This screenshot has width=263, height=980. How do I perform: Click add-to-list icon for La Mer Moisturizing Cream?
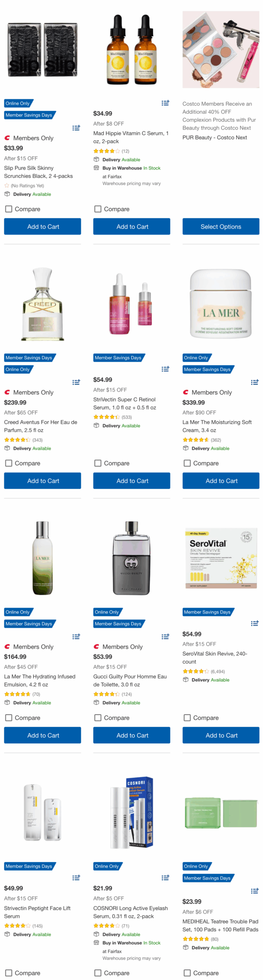point(255,382)
